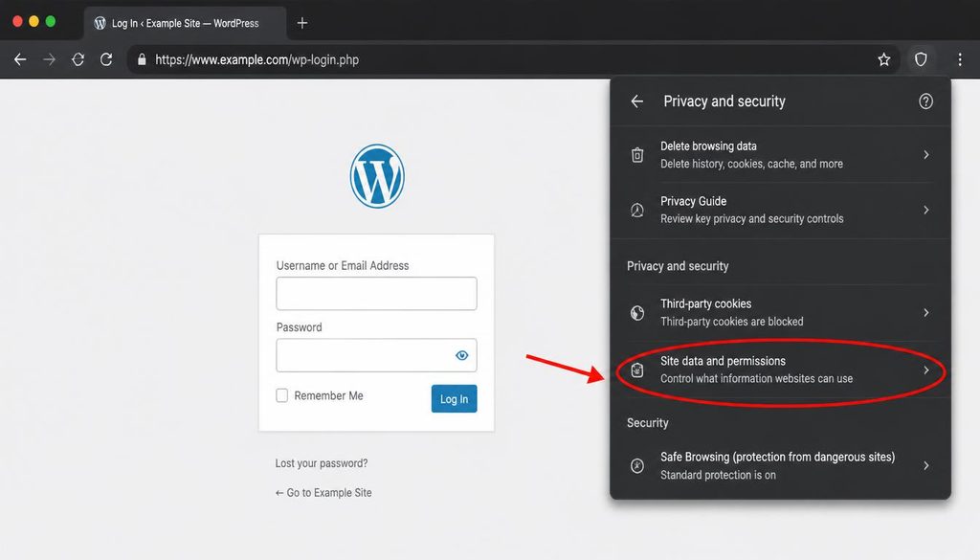Expand Delete browsing data with its chevron
This screenshot has width=980, height=560.
coord(926,154)
